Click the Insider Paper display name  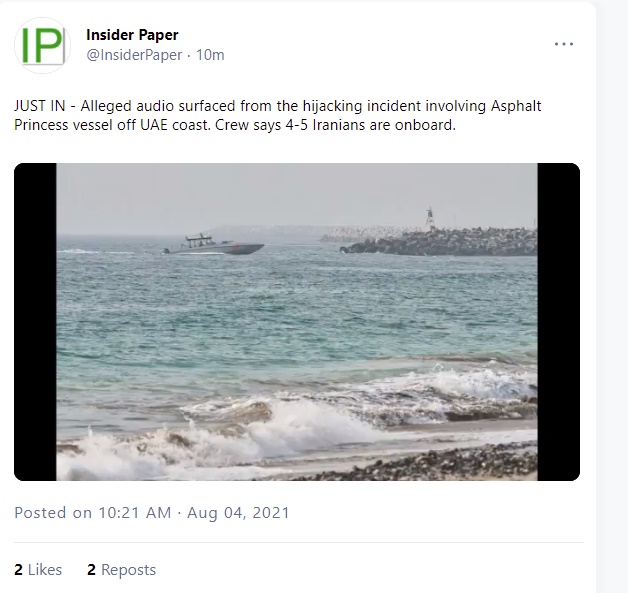(132, 35)
